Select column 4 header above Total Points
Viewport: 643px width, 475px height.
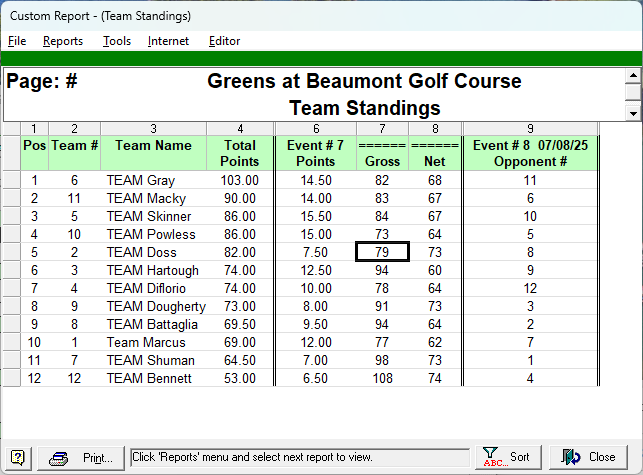[240, 128]
